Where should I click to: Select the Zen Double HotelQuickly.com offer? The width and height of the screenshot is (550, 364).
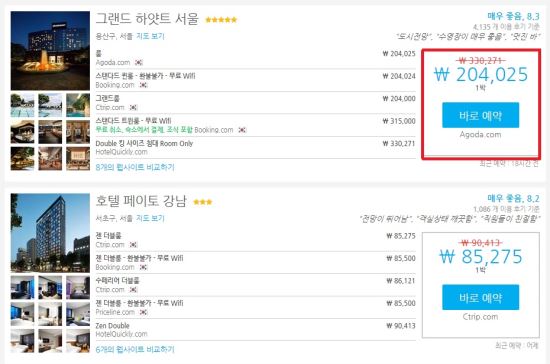tap(255, 330)
